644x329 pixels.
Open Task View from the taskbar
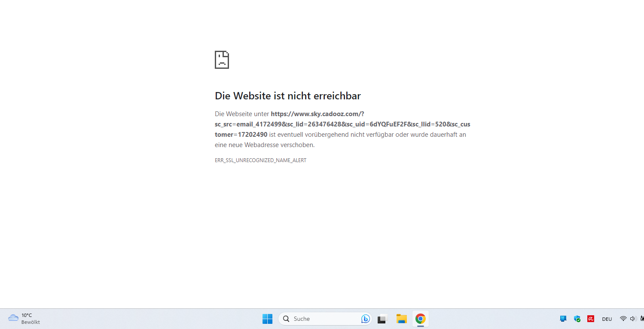click(382, 319)
